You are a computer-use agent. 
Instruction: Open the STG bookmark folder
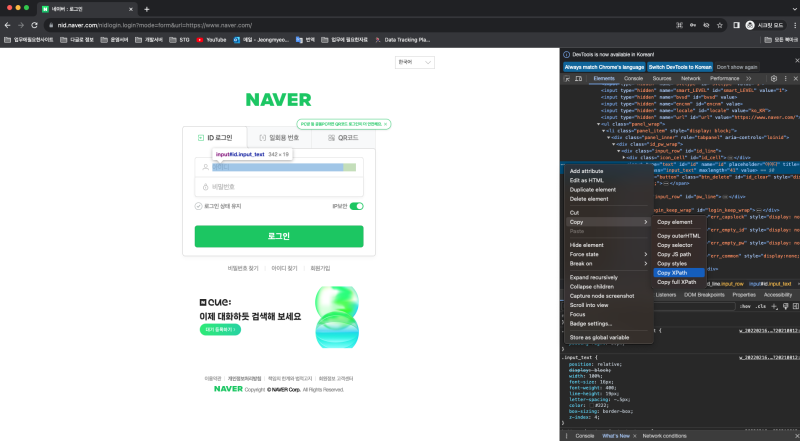point(179,40)
